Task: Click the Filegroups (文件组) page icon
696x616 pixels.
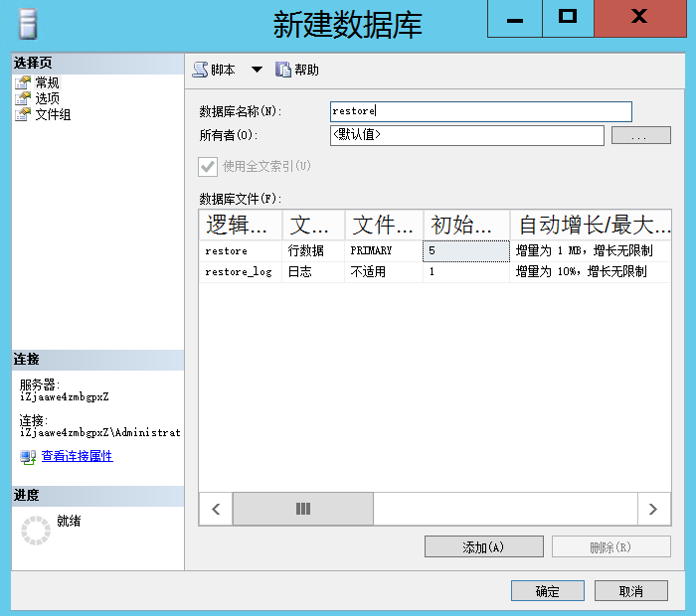Action: coord(23,114)
